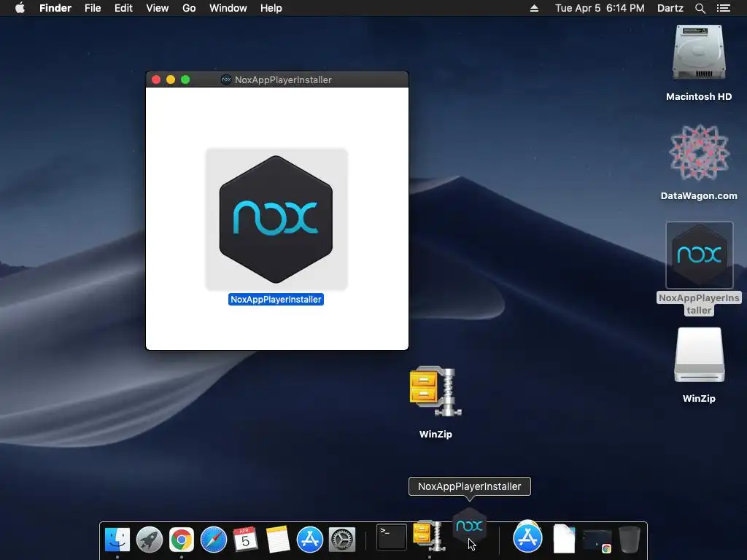Viewport: 747px width, 560px height.
Task: Open the View menu
Action: [158, 8]
